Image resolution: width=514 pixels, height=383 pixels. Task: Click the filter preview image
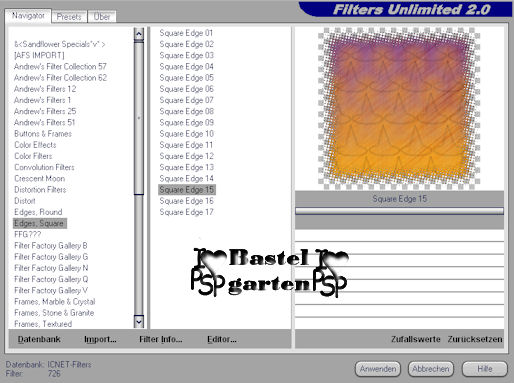[399, 109]
